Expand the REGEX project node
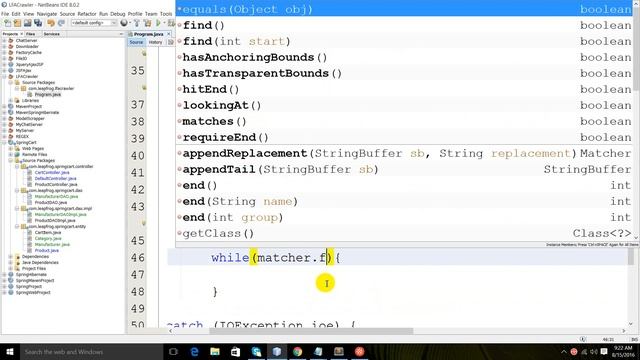The height and width of the screenshot is (360, 640). pos(4,136)
